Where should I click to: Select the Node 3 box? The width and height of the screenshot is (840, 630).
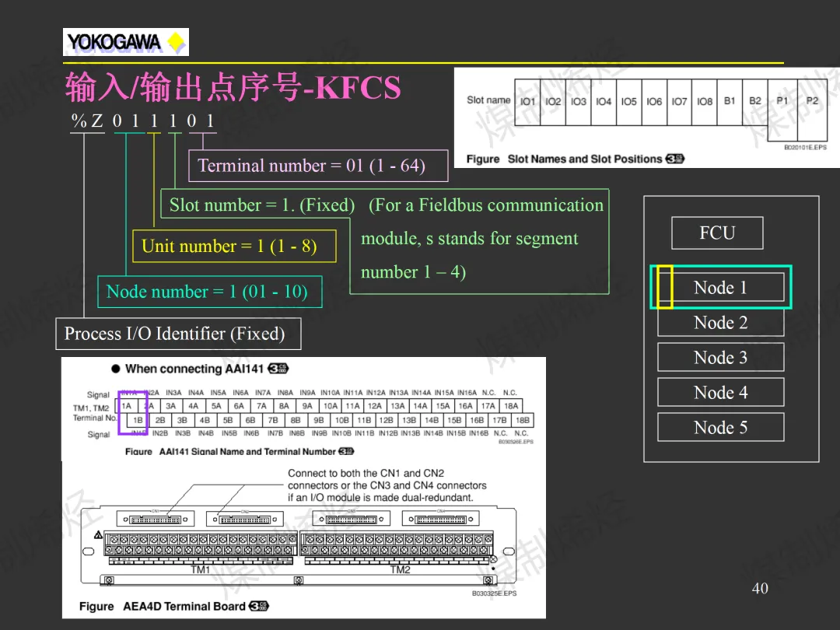point(720,357)
